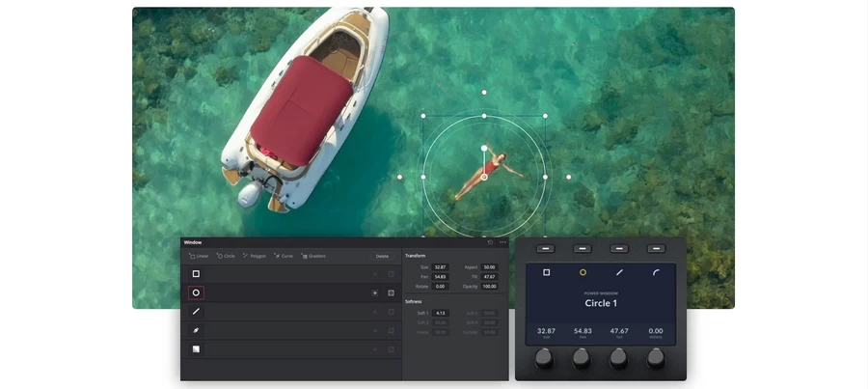Click the Tilt field showing 47.67
868x389 pixels.
tap(489, 276)
